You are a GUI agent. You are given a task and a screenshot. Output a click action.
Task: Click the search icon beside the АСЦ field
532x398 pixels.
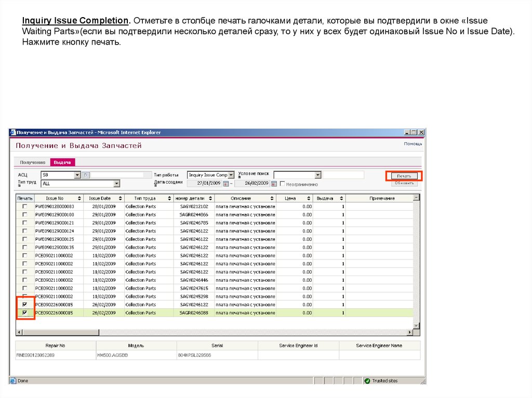(x=86, y=175)
